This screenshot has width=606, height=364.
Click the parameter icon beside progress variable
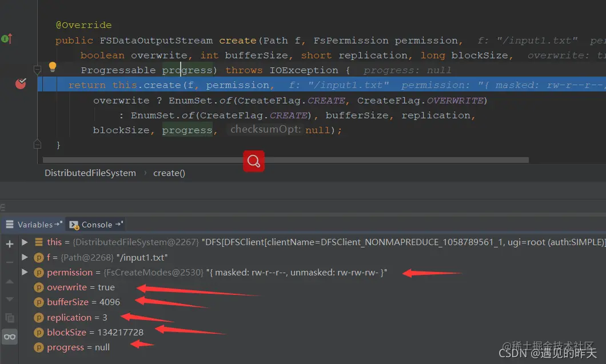(x=39, y=347)
